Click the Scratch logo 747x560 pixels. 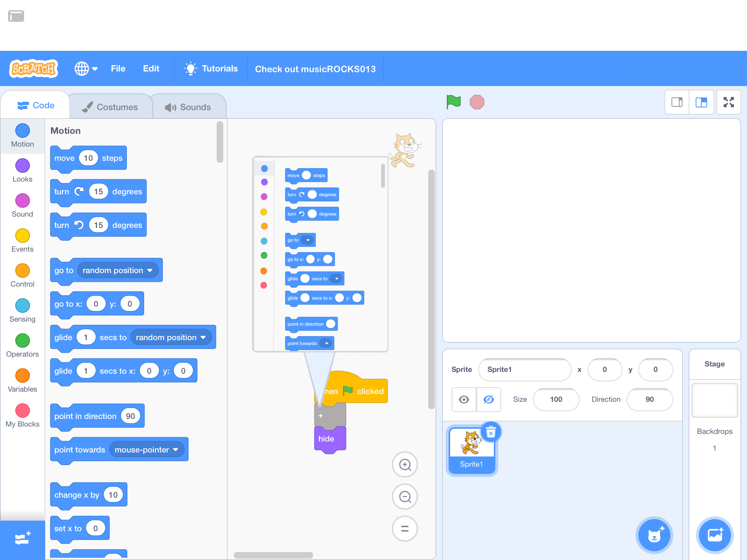tap(34, 68)
